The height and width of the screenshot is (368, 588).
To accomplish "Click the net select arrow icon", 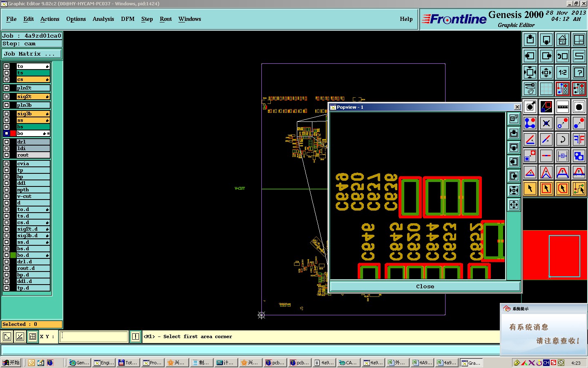I will click(579, 188).
